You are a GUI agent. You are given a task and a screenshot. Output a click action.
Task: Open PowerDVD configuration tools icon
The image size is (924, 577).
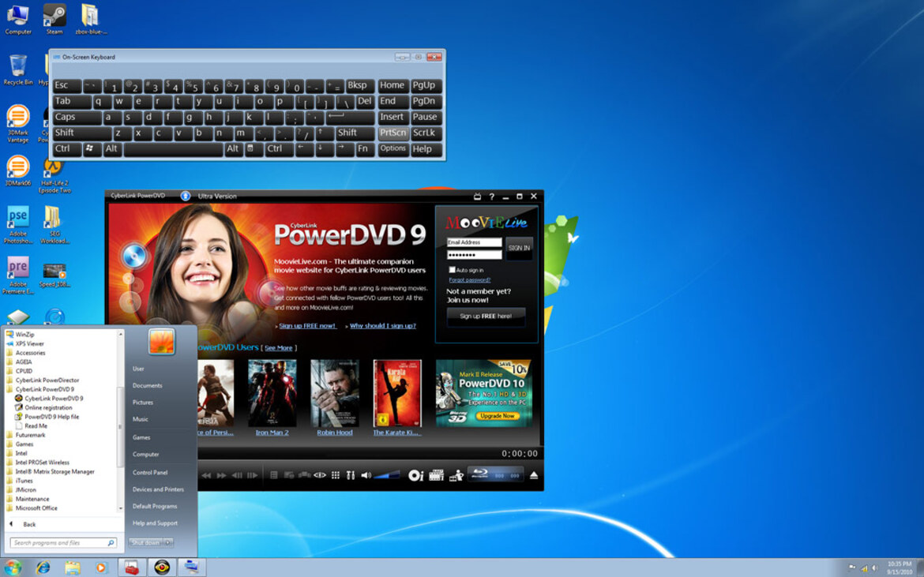351,475
